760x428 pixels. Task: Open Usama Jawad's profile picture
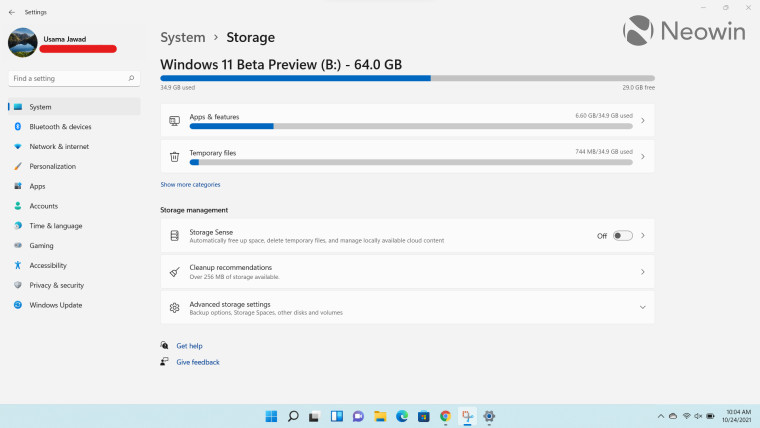[22, 42]
